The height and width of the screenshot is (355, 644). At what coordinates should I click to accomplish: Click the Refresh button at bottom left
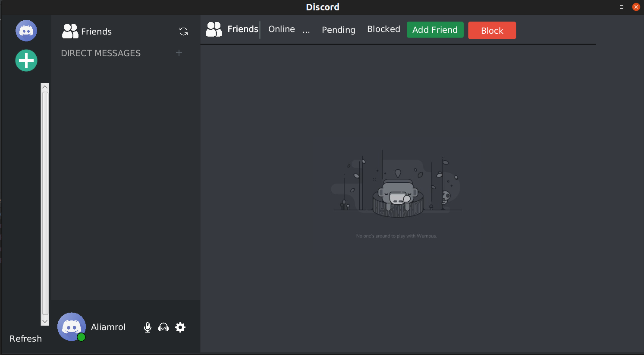pos(26,339)
